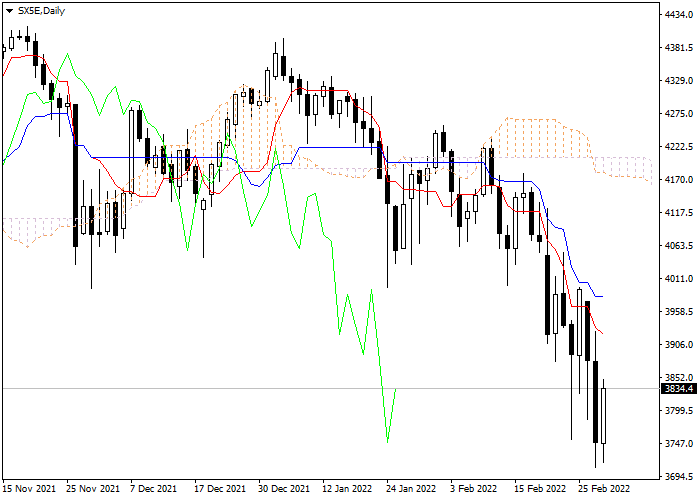This screenshot has height=500, width=700.
Task: Click the end of the blue Kijun line
Action: [x=602, y=296]
